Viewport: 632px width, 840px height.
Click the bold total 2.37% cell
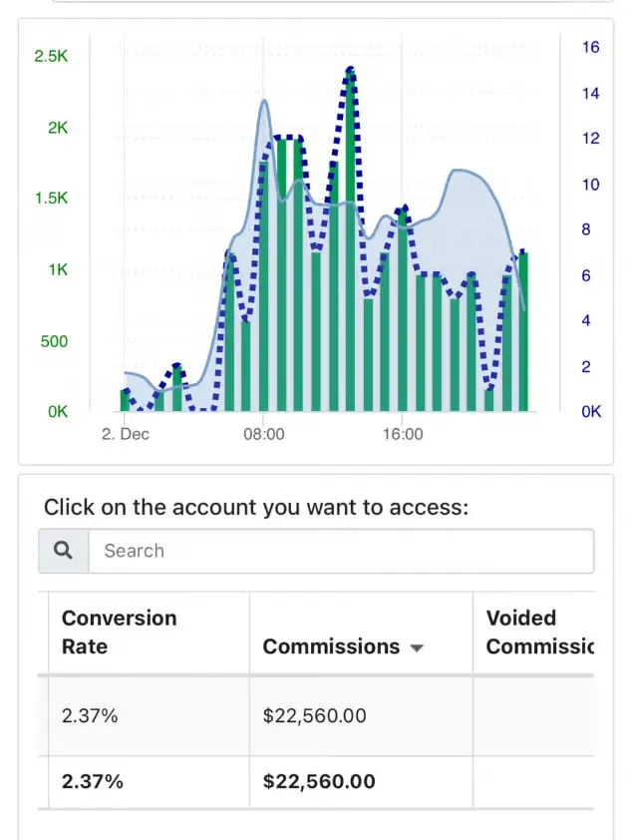(x=92, y=781)
